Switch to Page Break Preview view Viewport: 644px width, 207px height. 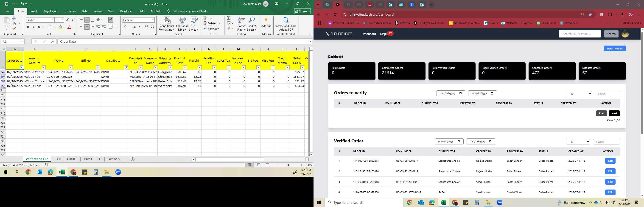[x=268, y=165]
